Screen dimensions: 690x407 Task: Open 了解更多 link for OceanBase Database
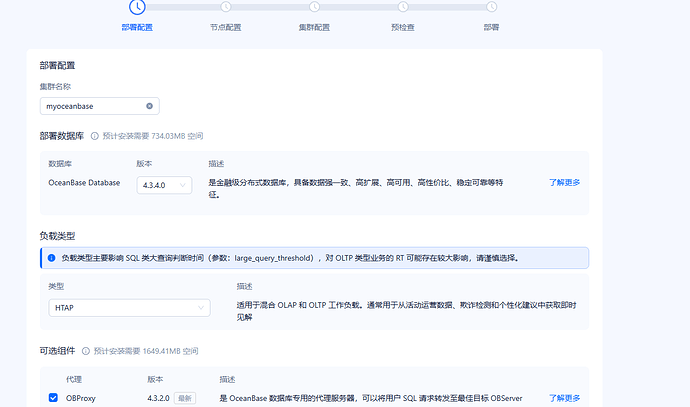point(565,183)
